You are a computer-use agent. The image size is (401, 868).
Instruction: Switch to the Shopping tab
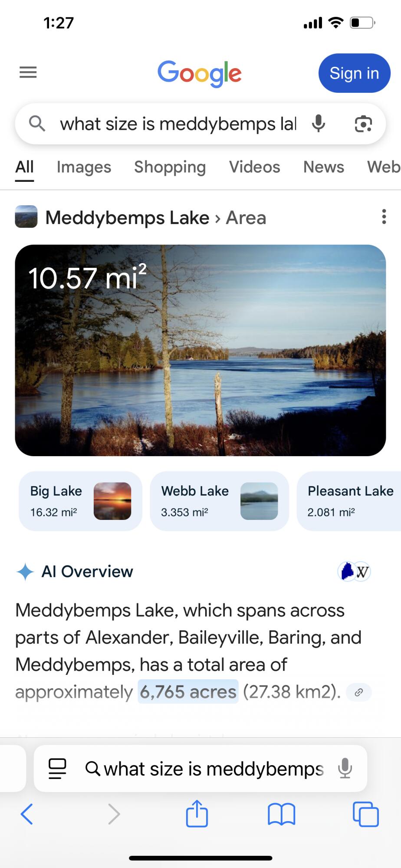pos(170,167)
